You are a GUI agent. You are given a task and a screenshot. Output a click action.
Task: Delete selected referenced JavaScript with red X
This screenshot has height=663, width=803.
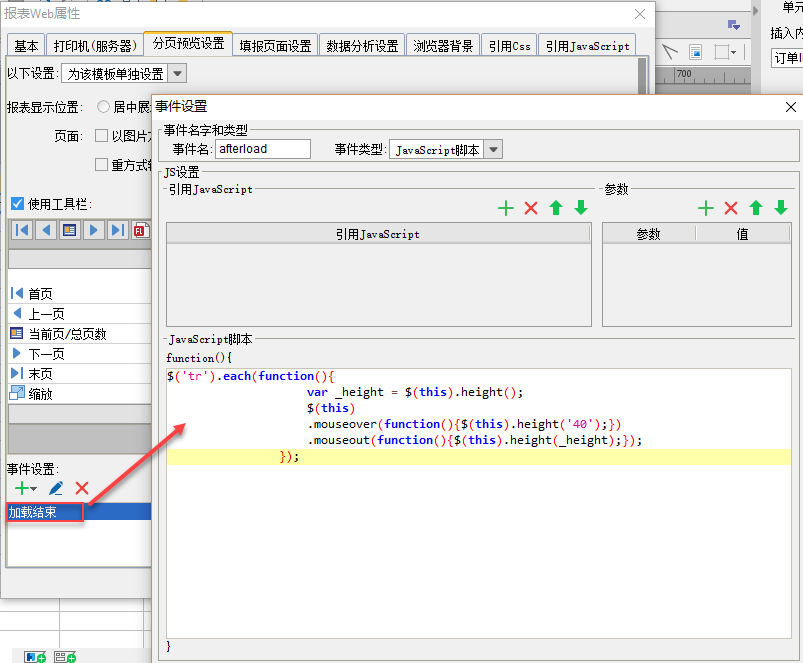(531, 208)
